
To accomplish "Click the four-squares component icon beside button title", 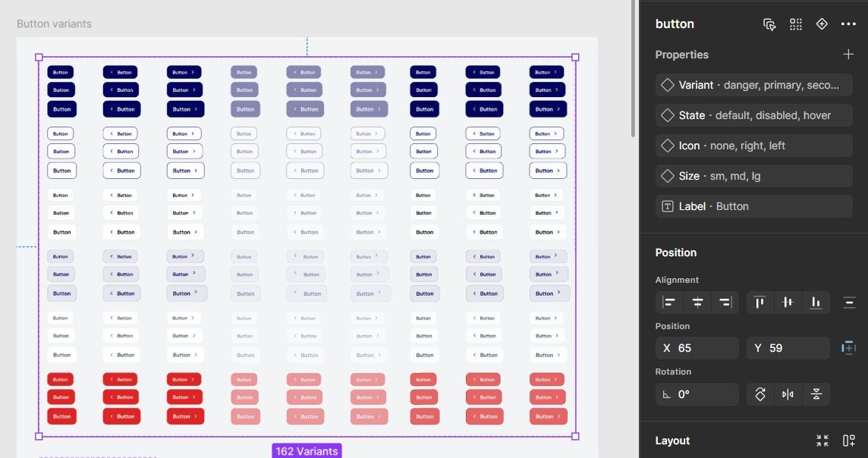I will (x=795, y=24).
